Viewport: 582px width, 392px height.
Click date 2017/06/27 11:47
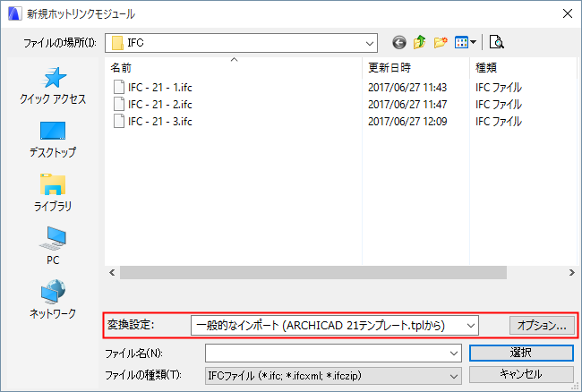click(x=407, y=105)
